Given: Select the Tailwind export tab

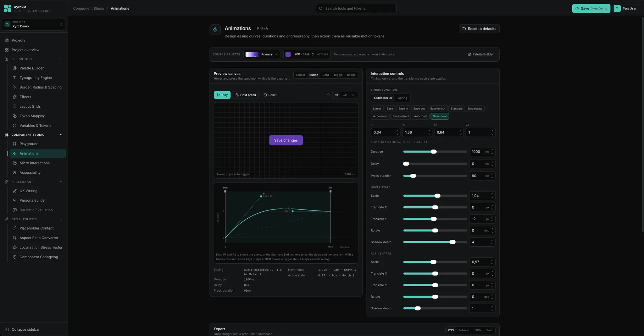Looking at the screenshot, I should tap(464, 330).
